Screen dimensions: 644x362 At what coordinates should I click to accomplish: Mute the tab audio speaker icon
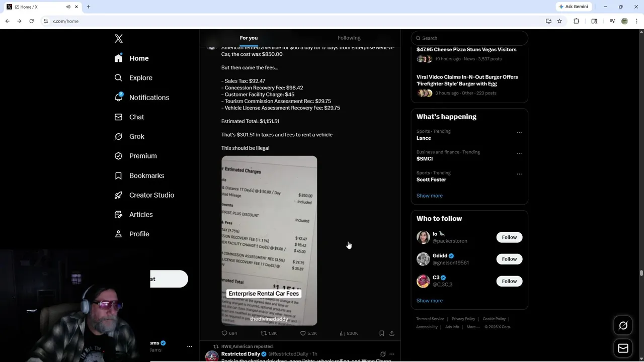[x=68, y=7]
